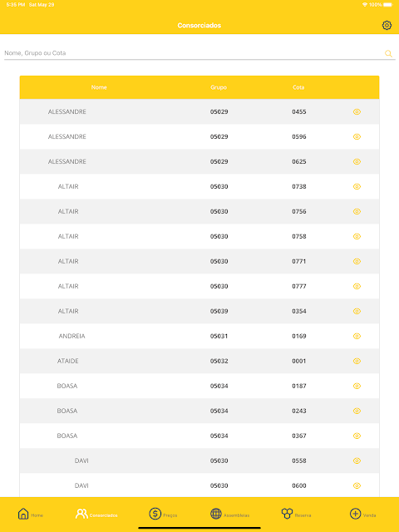View ATAIDE cota 0001 eye icon
The width and height of the screenshot is (399, 532).
coord(357,361)
